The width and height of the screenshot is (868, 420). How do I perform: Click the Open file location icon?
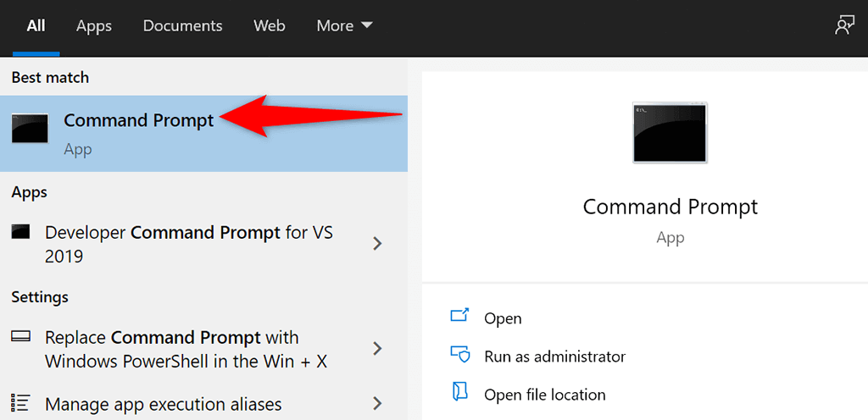tap(459, 393)
